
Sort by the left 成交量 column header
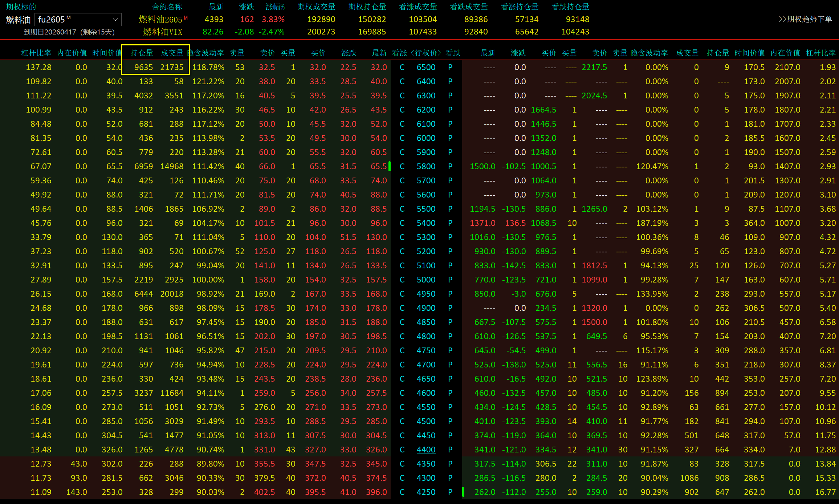click(172, 53)
